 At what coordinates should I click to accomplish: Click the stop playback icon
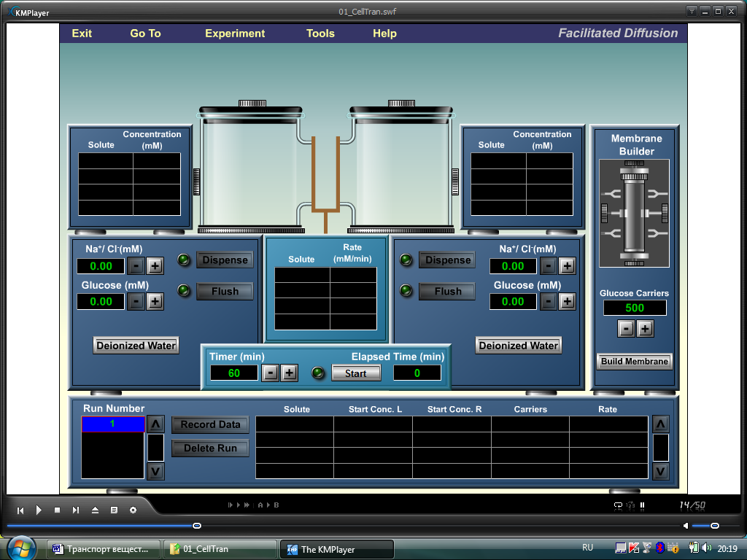57,510
